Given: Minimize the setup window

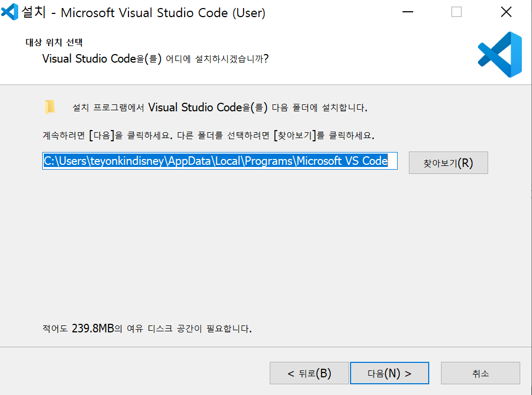Looking at the screenshot, I should [407, 12].
